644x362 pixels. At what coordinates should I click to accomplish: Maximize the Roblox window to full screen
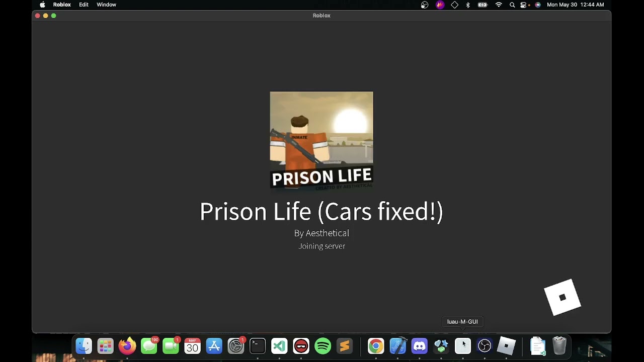[x=53, y=16]
